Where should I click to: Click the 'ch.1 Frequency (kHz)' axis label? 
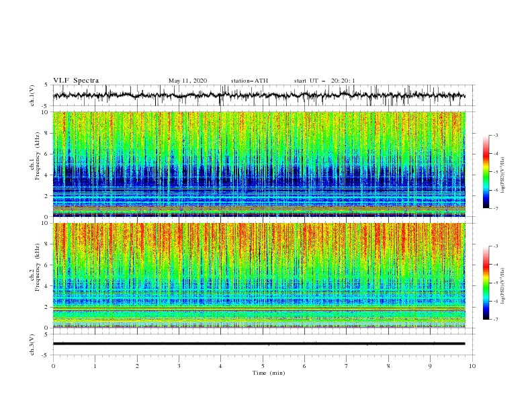click(x=34, y=156)
